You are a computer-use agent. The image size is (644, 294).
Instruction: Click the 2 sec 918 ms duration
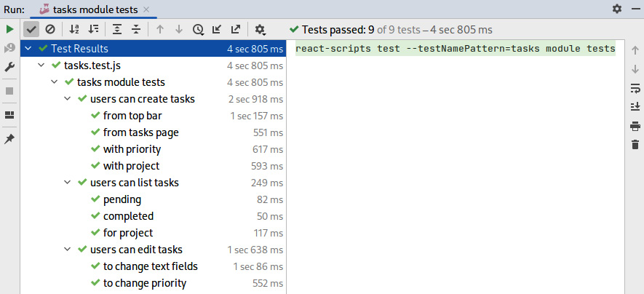[x=255, y=100]
